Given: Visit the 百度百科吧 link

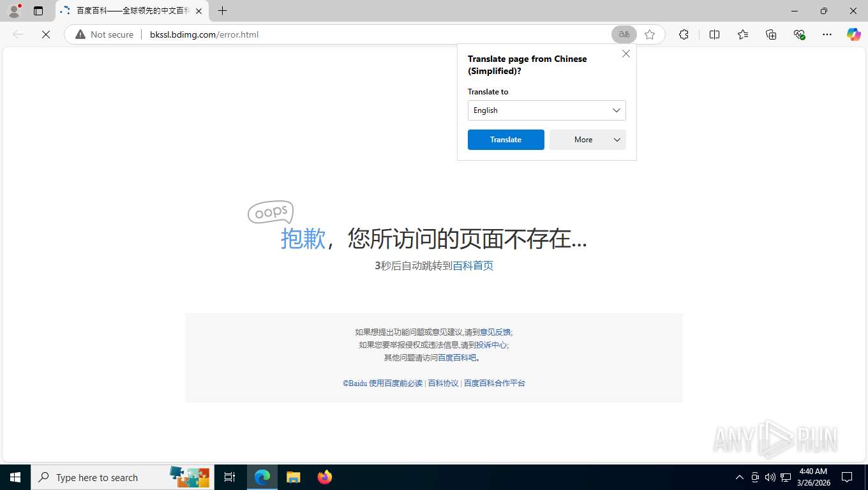Looking at the screenshot, I should pos(457,357).
